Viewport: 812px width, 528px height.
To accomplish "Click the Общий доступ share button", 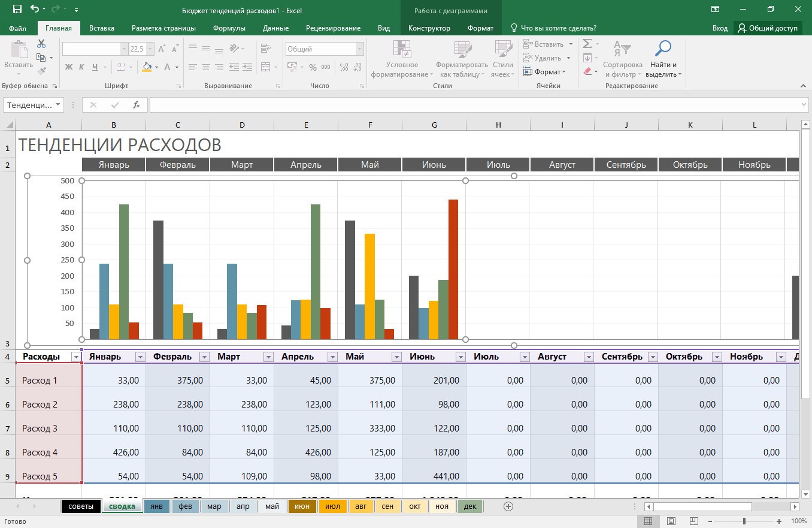I will tap(768, 28).
